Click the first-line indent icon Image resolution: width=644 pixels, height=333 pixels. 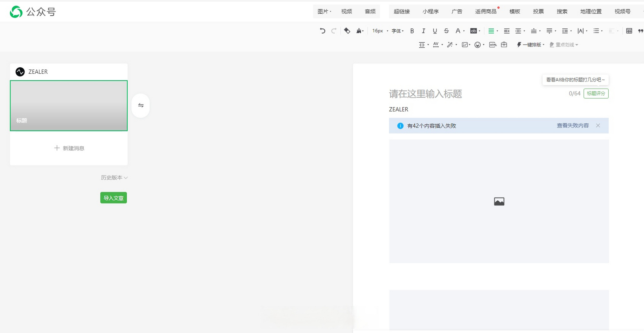[x=506, y=31]
